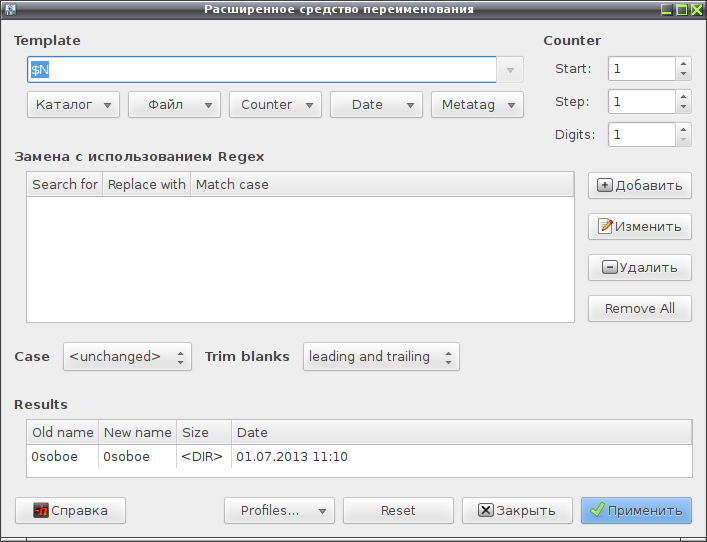This screenshot has width=707, height=542.
Task: Select the 0soboe old name cell
Action: pyautogui.click(x=62, y=457)
